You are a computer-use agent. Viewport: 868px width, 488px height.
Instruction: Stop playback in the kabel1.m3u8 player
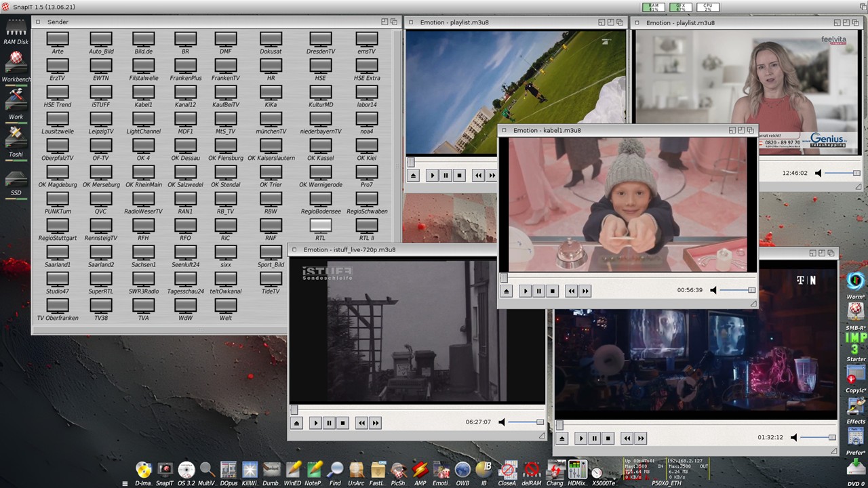tap(552, 291)
